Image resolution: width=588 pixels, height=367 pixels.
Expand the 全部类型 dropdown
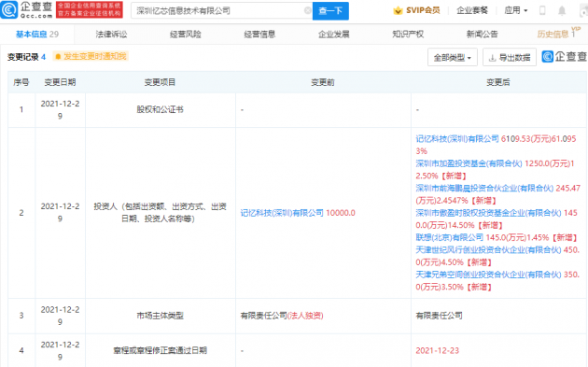[453, 57]
